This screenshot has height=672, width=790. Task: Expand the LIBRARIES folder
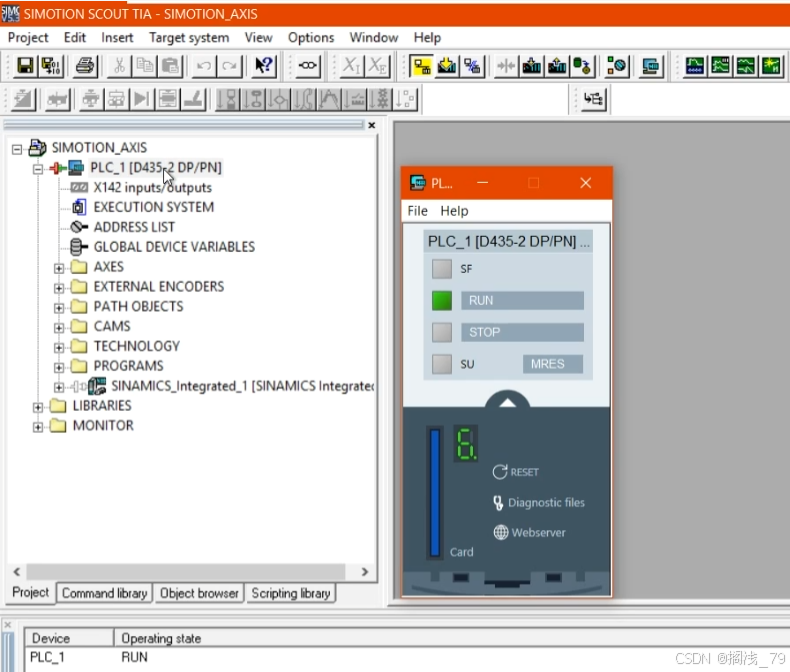coord(38,407)
